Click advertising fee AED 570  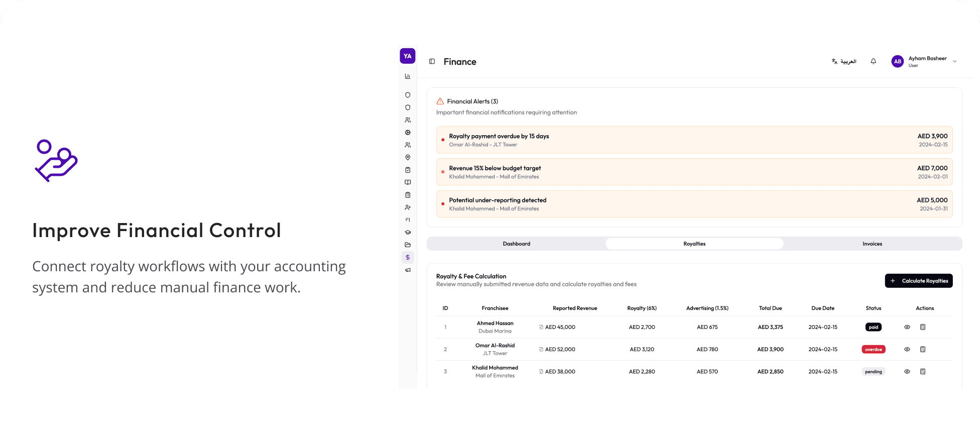tap(707, 372)
